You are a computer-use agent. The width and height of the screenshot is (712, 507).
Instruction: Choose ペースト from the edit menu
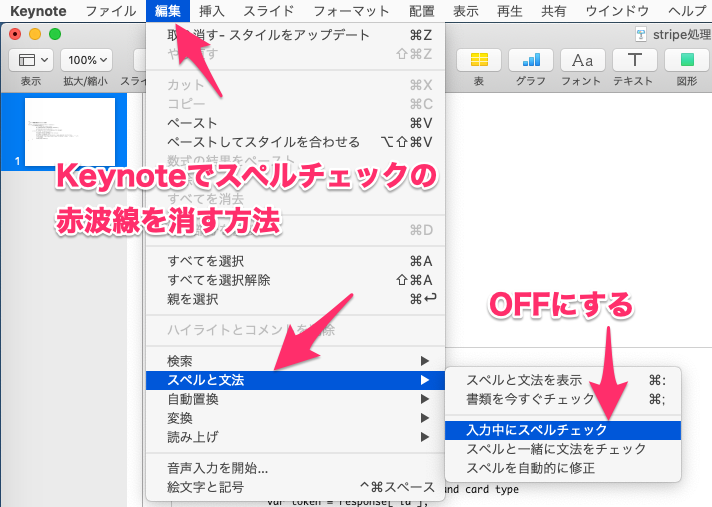[x=295, y=123]
